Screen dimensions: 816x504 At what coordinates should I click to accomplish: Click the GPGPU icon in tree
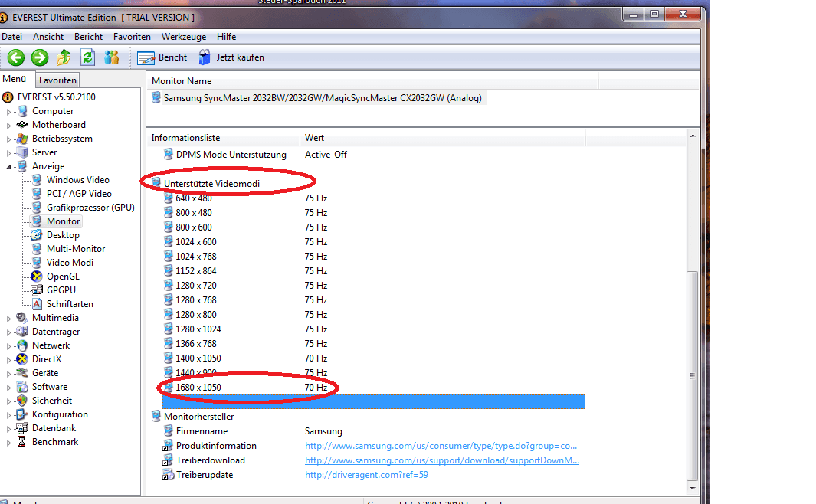[37, 290]
